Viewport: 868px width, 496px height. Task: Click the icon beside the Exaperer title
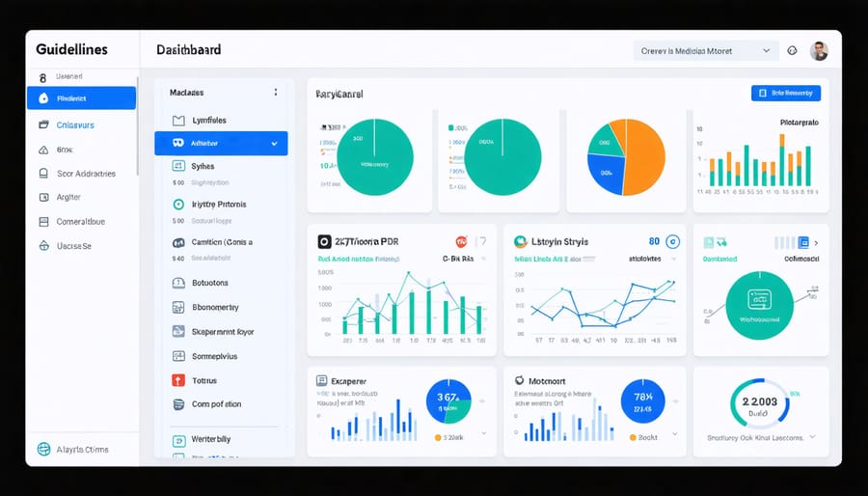pyautogui.click(x=321, y=381)
